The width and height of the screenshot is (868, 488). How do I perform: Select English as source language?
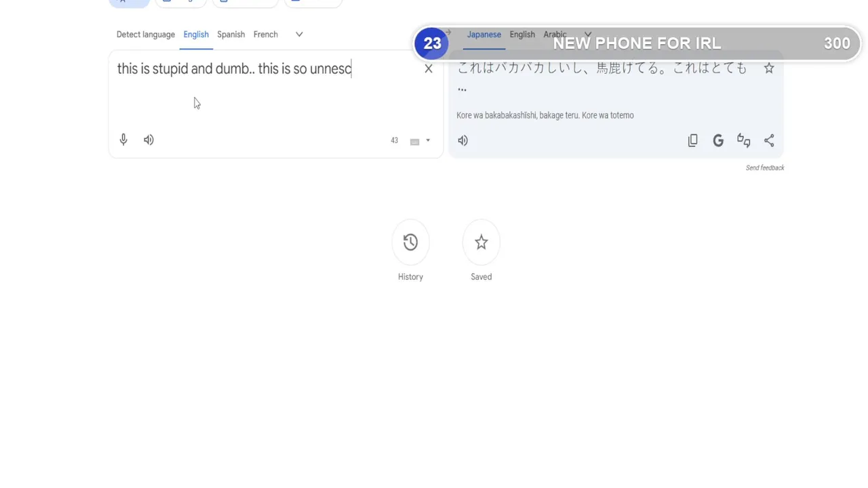(x=196, y=35)
